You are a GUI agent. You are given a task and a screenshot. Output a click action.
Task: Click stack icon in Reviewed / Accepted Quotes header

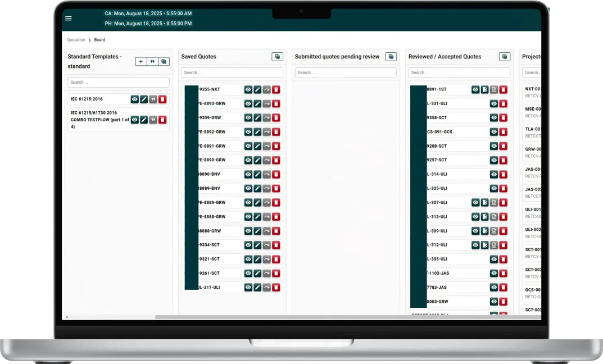click(504, 57)
